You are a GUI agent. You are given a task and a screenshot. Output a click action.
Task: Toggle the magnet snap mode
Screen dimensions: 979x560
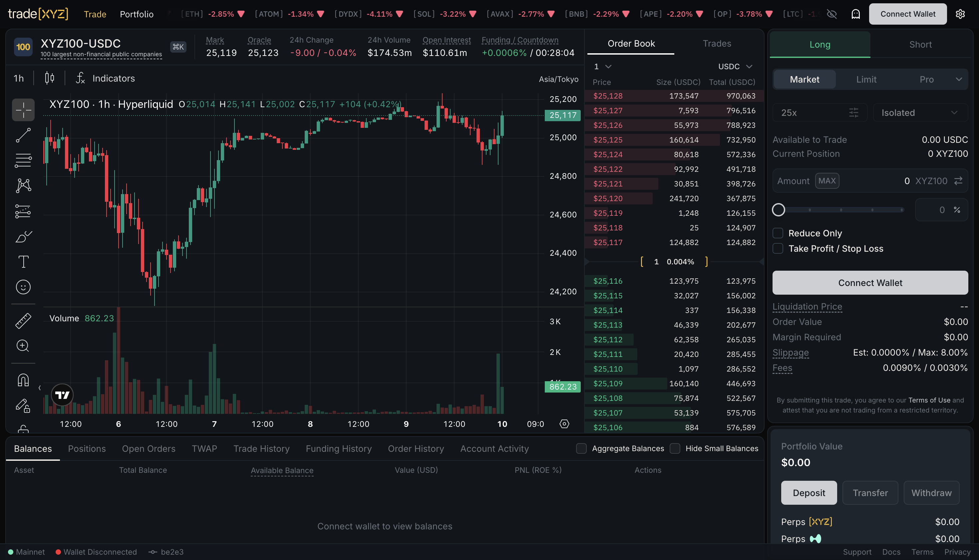coord(23,380)
